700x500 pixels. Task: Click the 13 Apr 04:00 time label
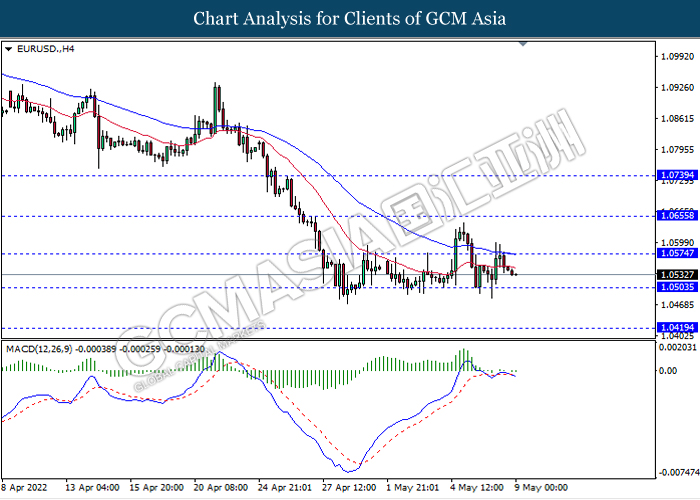92,487
